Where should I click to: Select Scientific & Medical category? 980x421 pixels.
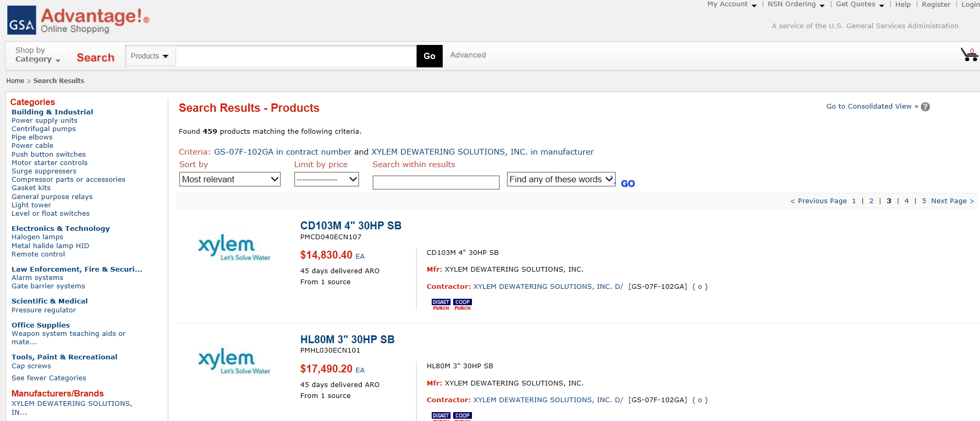[50, 301]
